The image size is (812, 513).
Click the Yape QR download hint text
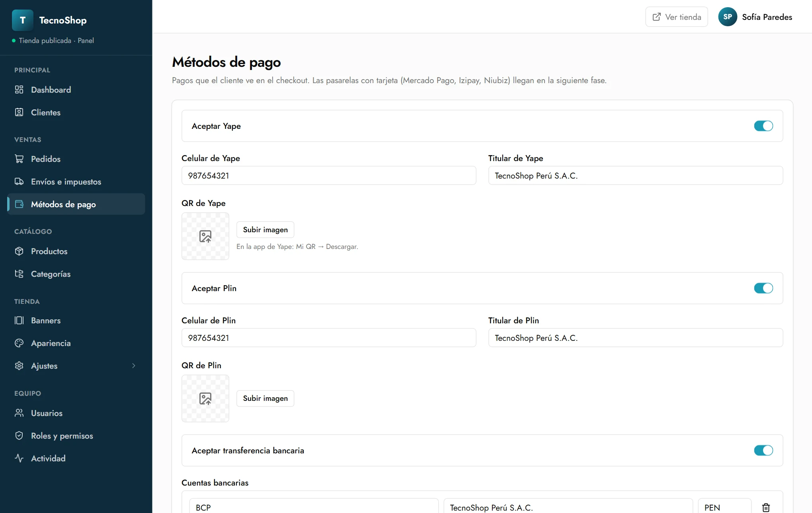[x=297, y=247]
